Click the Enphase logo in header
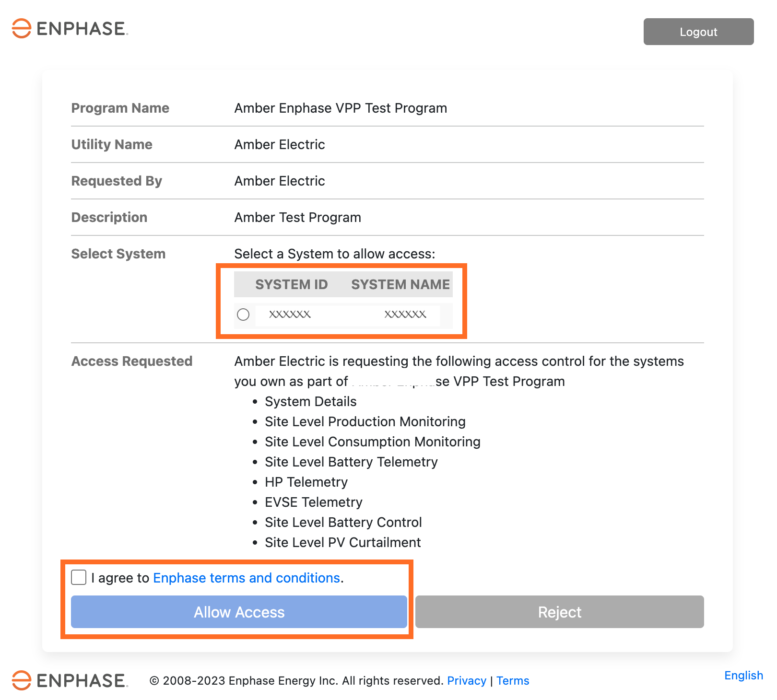 tap(70, 28)
